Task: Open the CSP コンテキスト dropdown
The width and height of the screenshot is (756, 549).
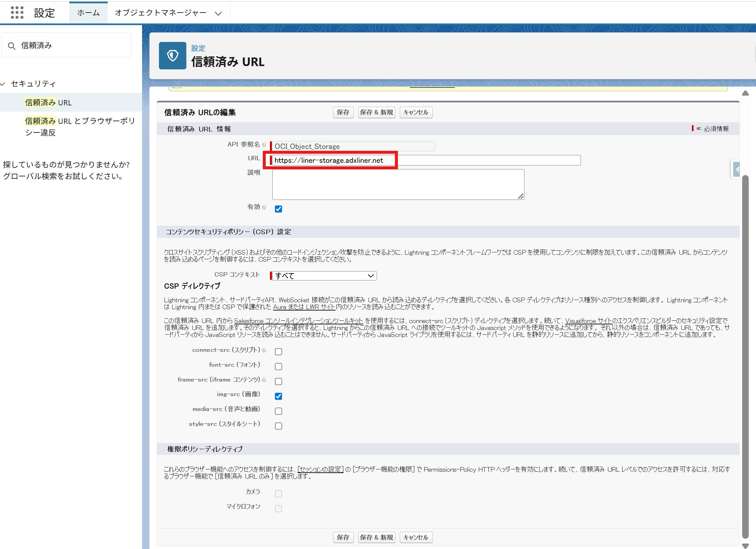Action: (324, 276)
